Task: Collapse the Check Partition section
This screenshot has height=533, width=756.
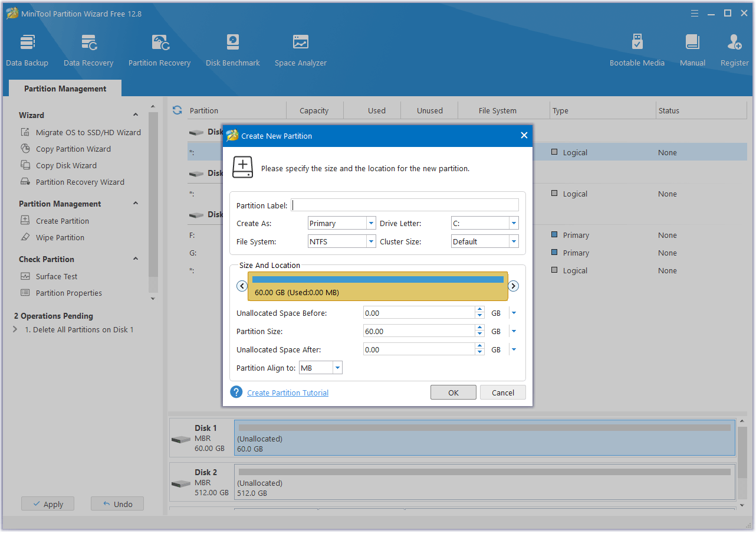Action: 136,259
